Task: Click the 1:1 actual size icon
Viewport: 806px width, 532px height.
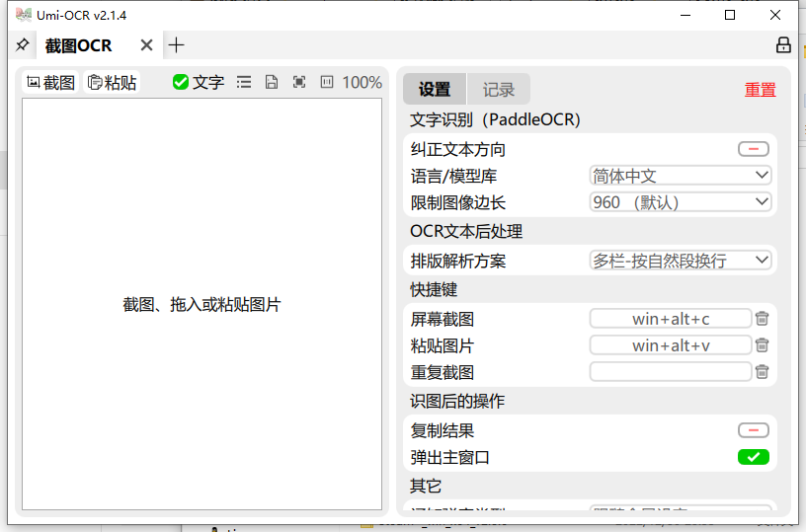Action: tap(327, 83)
